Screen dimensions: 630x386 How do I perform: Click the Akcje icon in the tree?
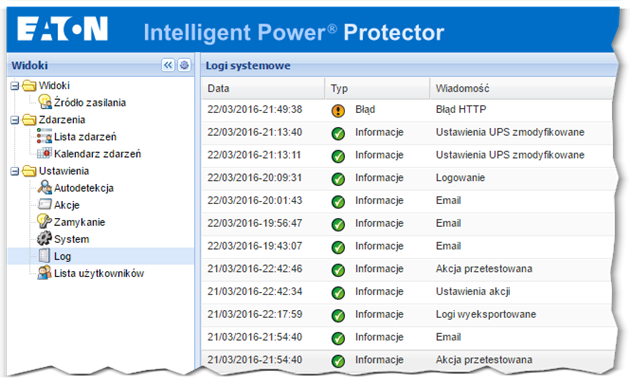pyautogui.click(x=45, y=204)
